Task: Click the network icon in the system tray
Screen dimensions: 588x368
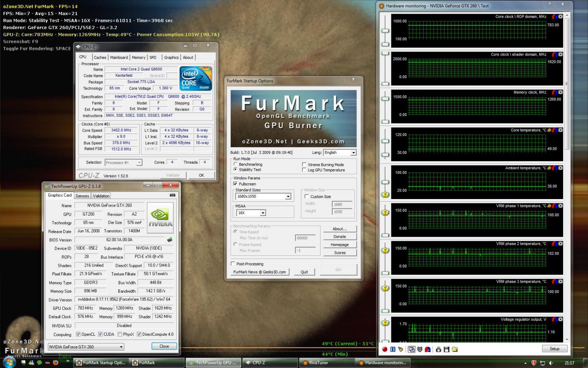Action: pos(542,363)
